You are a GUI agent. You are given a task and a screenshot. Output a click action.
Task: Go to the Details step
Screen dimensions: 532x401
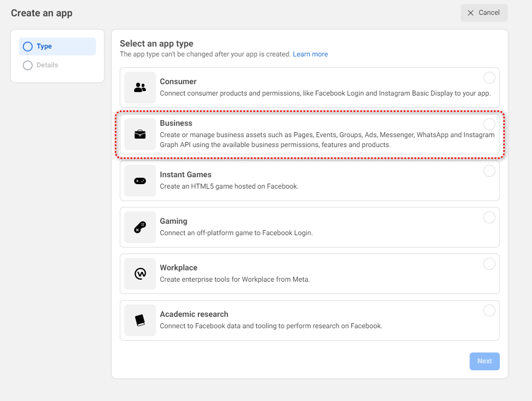[x=47, y=65]
